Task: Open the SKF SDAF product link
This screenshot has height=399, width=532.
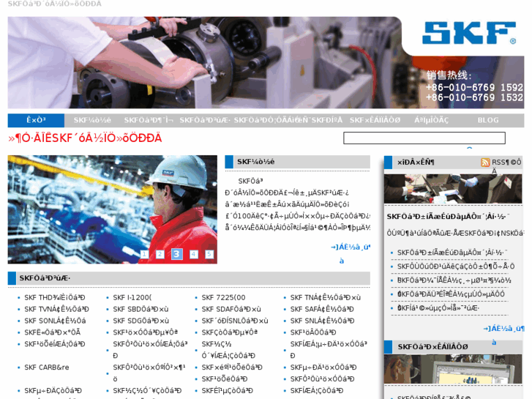Action: click(231, 310)
